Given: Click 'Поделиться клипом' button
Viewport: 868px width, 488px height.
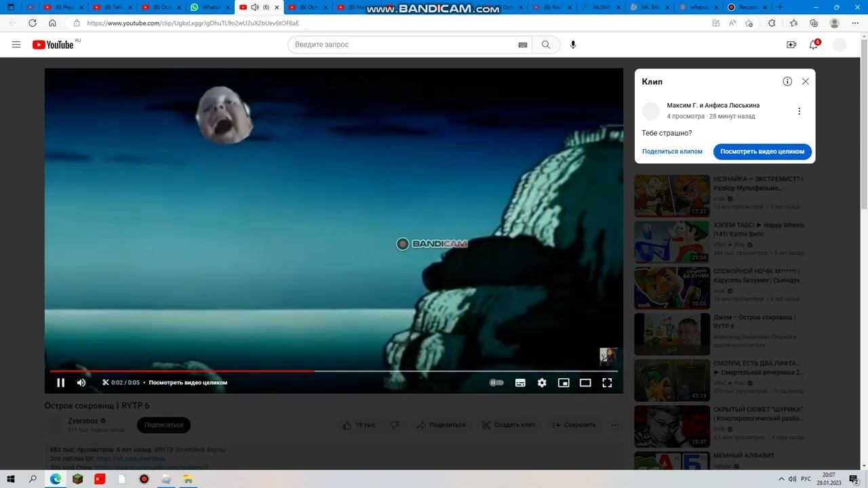Looking at the screenshot, I should coord(672,152).
